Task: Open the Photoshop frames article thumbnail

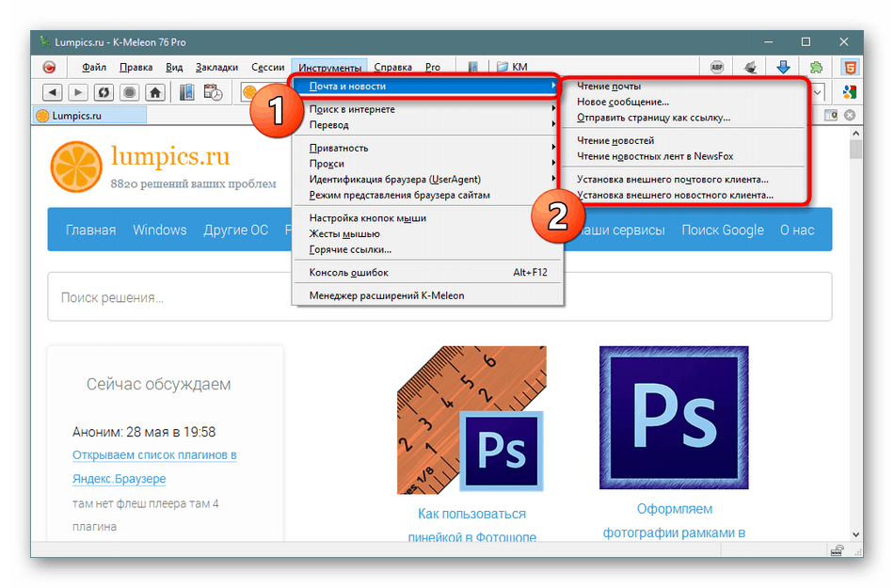Action: 674,418
